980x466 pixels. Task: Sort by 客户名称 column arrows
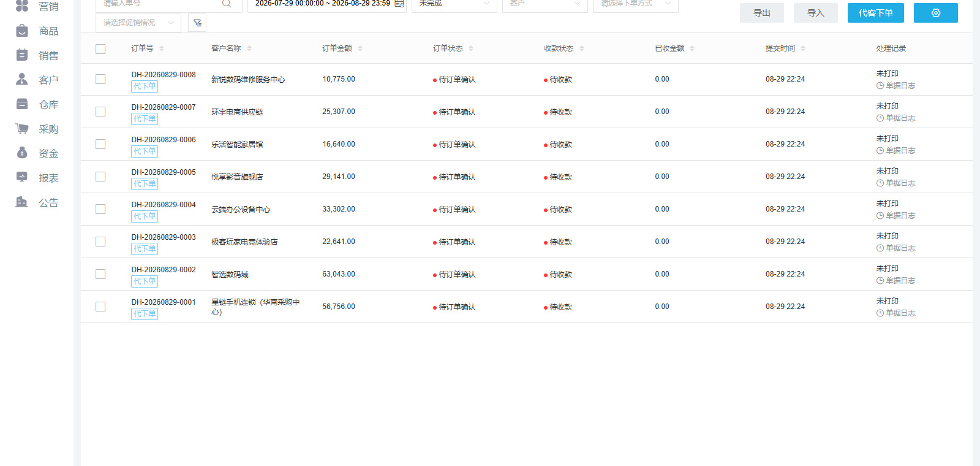pyautogui.click(x=249, y=48)
